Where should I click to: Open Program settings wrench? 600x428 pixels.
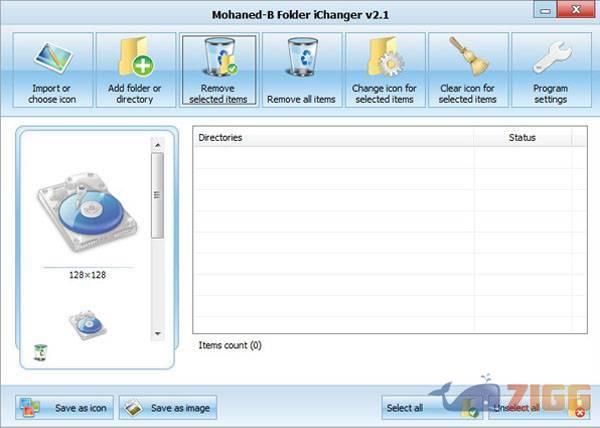click(551, 70)
